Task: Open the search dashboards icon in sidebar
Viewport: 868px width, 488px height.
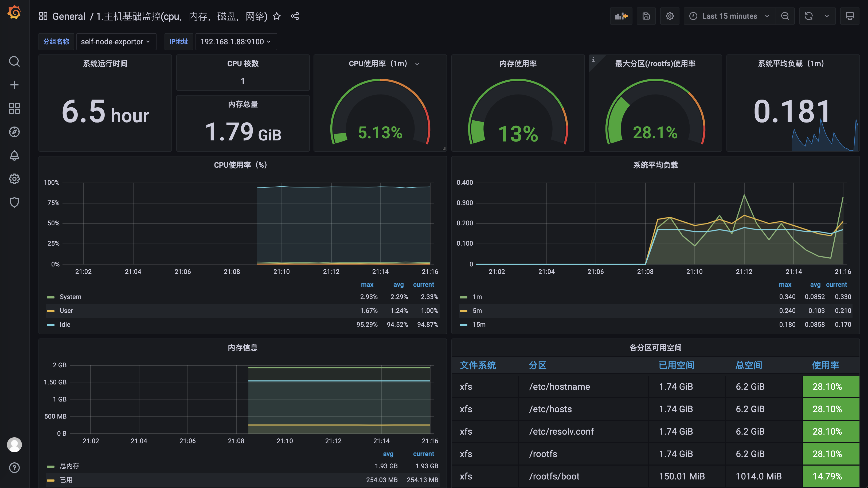Action: coord(14,61)
